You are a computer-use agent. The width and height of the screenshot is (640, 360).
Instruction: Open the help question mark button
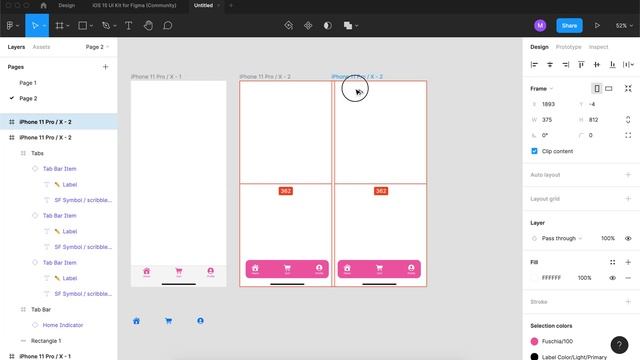[619, 345]
